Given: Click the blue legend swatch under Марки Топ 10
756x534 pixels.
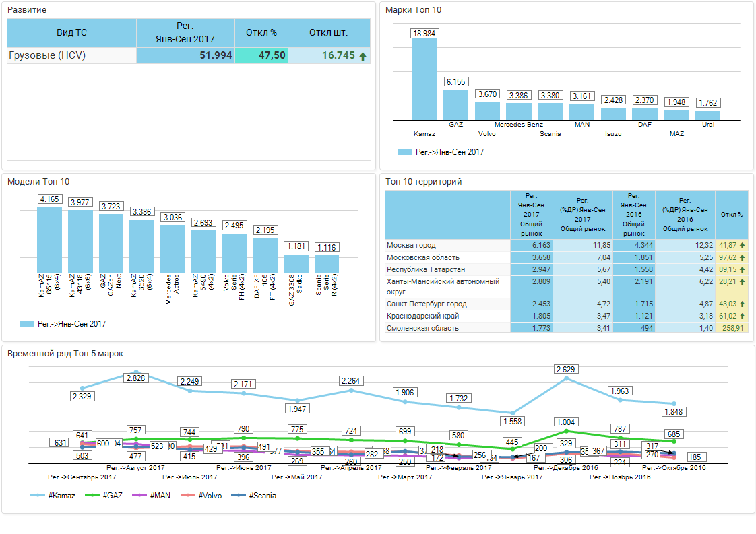Looking at the screenshot, I should 404,152.
